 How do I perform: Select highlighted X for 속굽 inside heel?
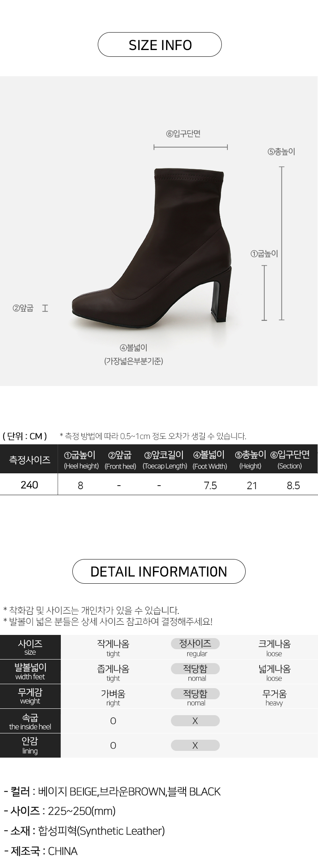click(195, 721)
